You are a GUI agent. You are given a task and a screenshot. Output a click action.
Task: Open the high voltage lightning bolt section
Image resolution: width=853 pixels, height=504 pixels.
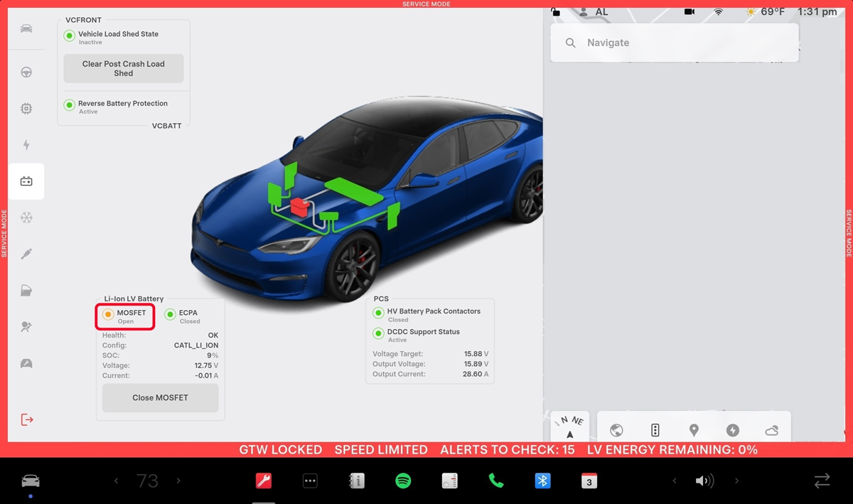coord(26,145)
